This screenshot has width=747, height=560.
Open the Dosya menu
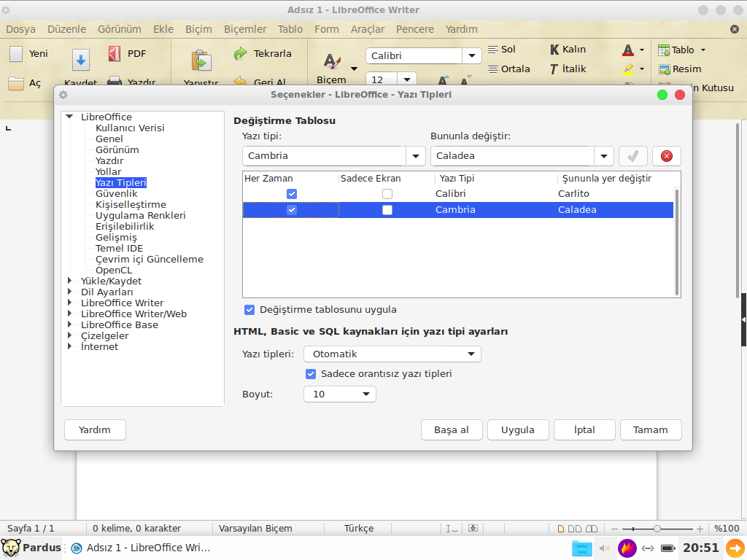[21, 29]
